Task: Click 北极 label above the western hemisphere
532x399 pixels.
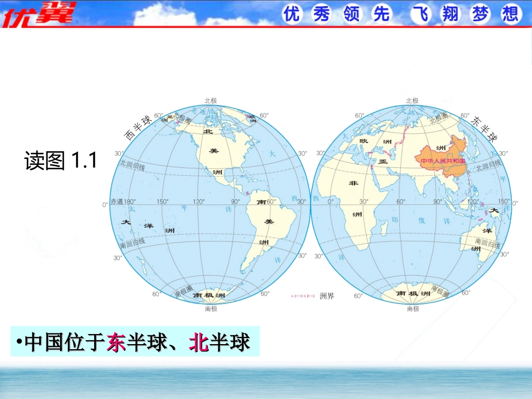Action: pos(211,101)
